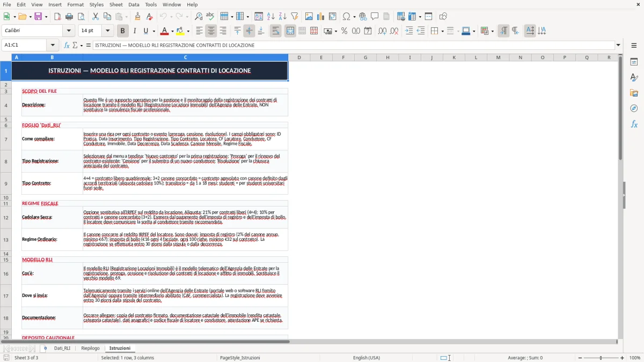
Task: Click the Clear Direct Formatting icon
Action: 149,17
